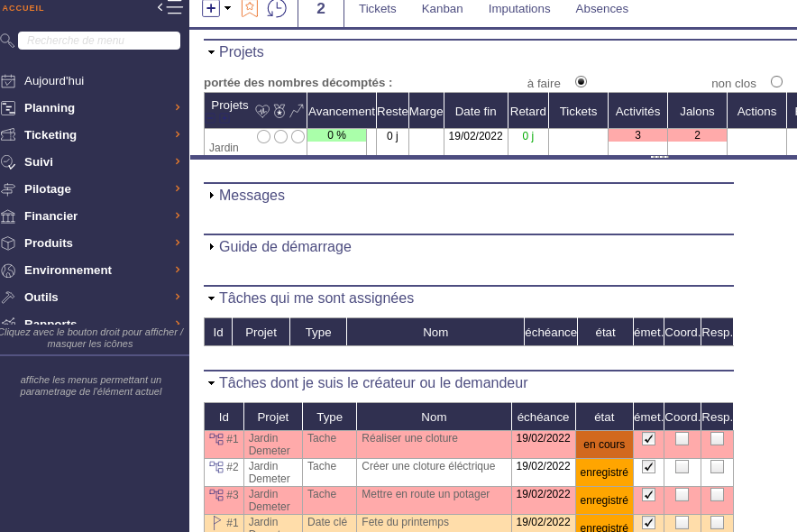Select the task hierarchy icon beside #2
Screen dimensions: 797x532
[218, 467]
